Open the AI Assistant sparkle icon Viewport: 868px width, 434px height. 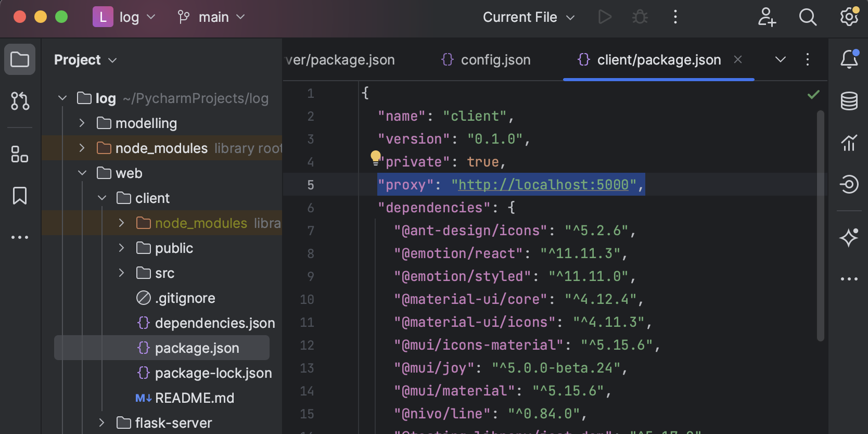coord(849,237)
